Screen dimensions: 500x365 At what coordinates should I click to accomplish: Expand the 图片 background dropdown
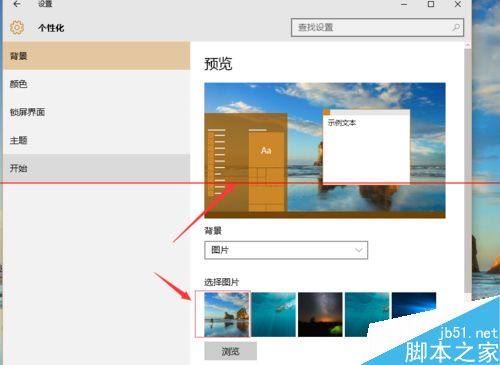click(x=286, y=250)
